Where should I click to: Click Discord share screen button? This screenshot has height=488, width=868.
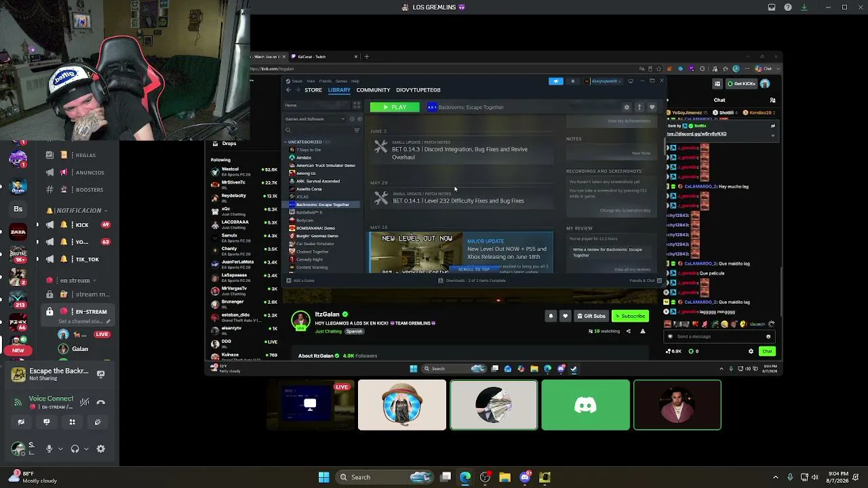[x=46, y=422]
